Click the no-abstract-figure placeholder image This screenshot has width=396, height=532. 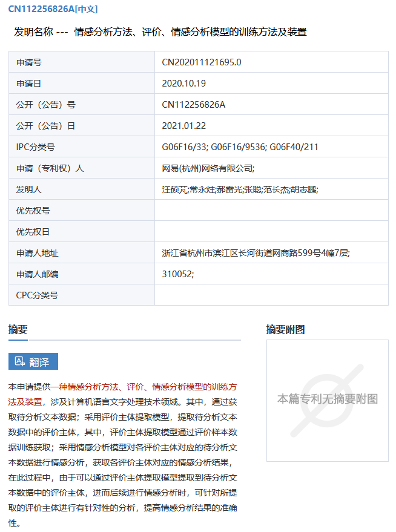click(328, 400)
